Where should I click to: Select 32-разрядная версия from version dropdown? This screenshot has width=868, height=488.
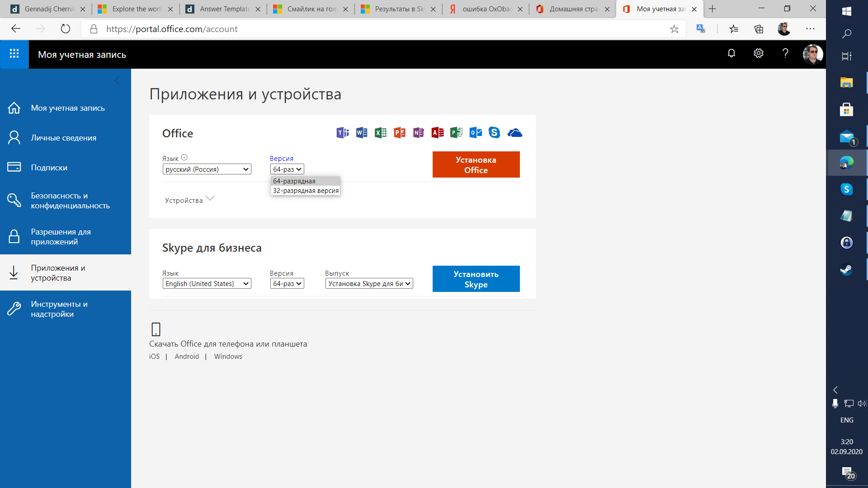tap(305, 190)
